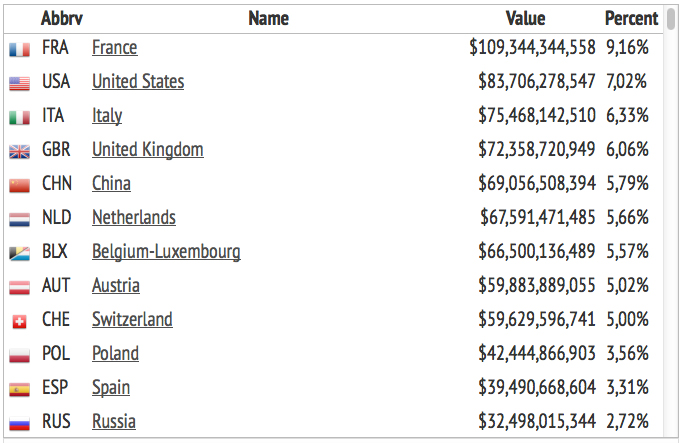Screen dimensions: 684x443
Task: Sort table by the Value column header
Action: point(526,18)
